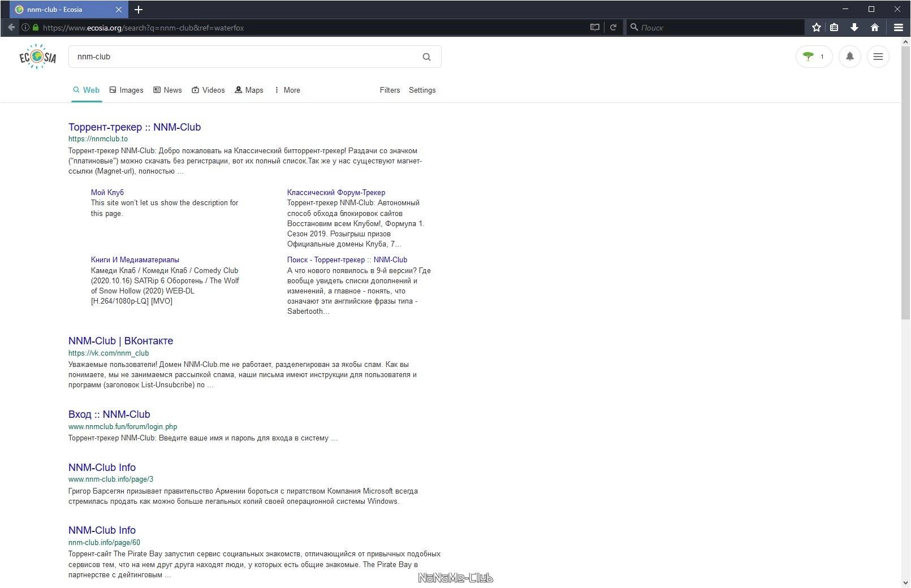Show bookmarks list icon
911x588 pixels.
(834, 27)
